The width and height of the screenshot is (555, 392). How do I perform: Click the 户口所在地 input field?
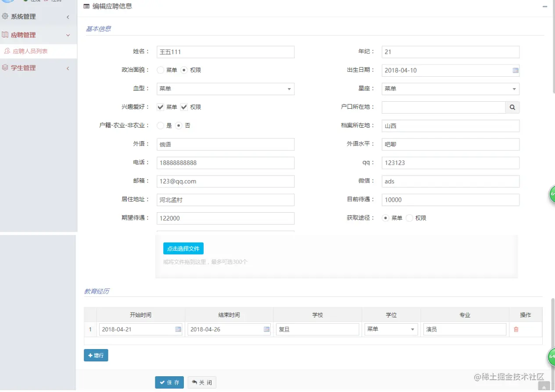444,107
